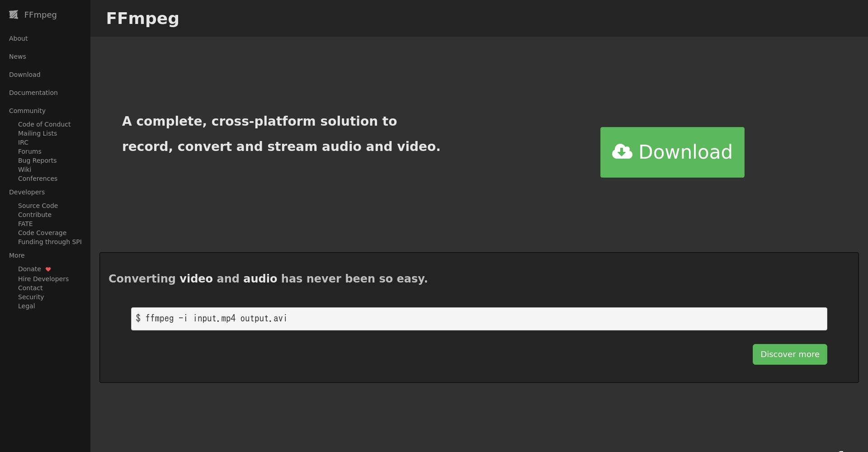Image resolution: width=868 pixels, height=452 pixels.
Task: Open the Download sidebar menu item
Action: 25,75
